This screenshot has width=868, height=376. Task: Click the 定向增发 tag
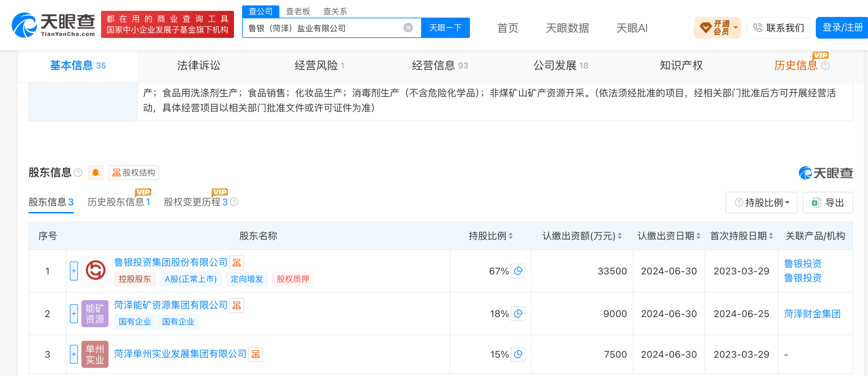[247, 279]
